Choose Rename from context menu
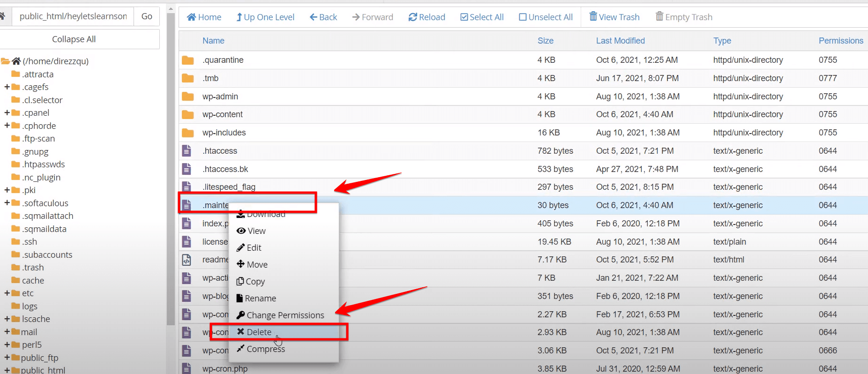868x374 pixels. [256, 299]
